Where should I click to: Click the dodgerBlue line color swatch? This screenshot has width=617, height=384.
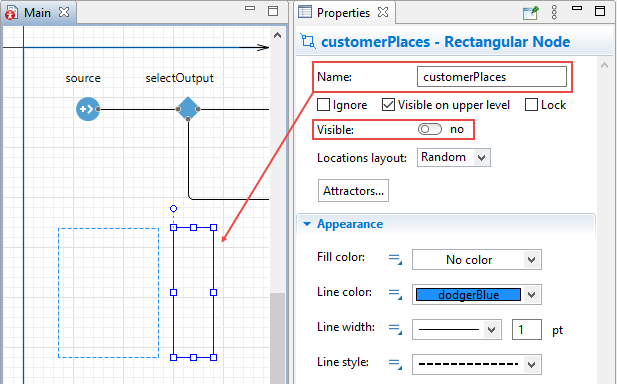(468, 295)
